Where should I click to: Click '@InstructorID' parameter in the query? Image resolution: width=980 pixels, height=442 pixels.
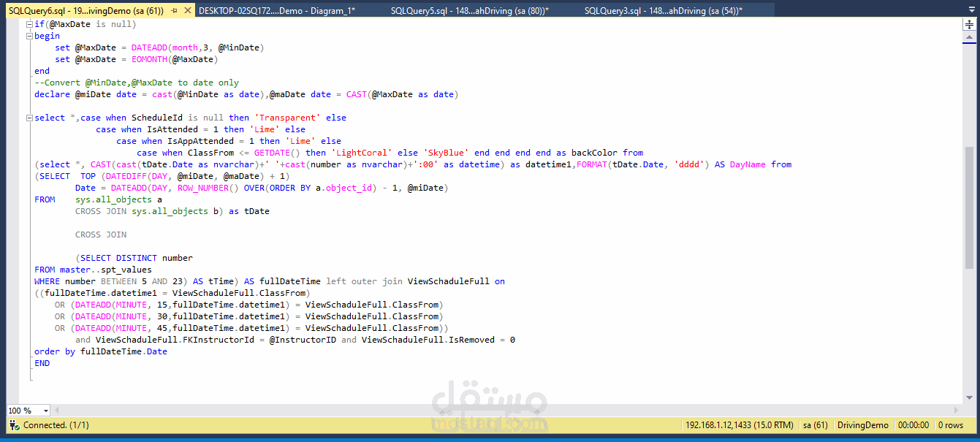[303, 340]
